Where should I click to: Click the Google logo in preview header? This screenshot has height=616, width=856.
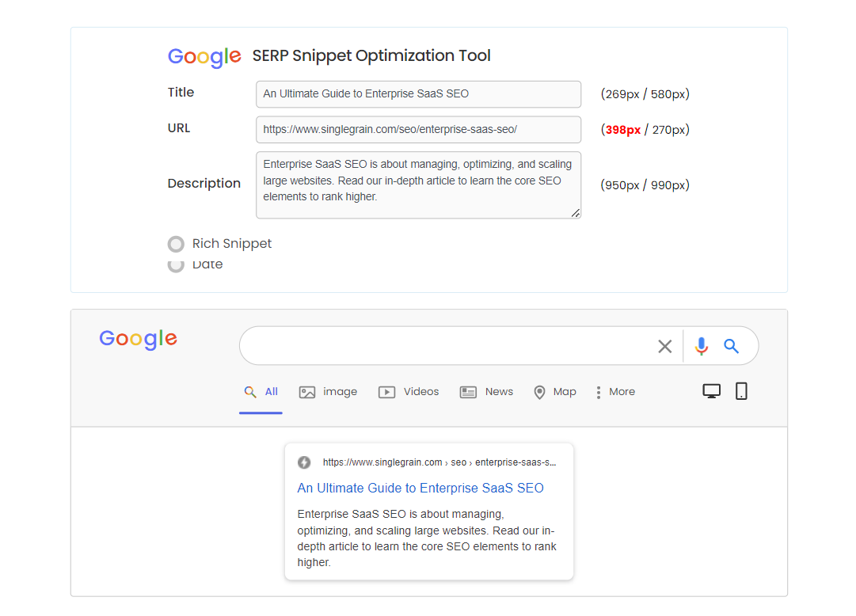coord(139,339)
